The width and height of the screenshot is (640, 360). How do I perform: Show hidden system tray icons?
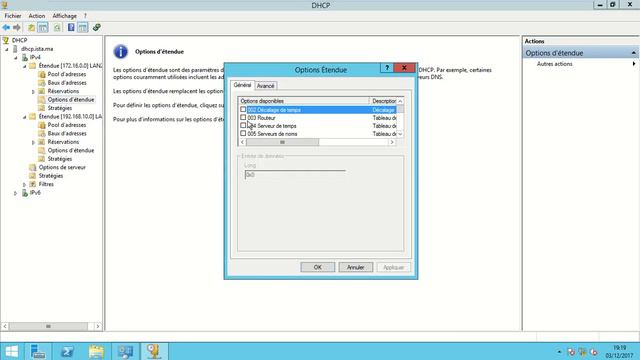559,352
